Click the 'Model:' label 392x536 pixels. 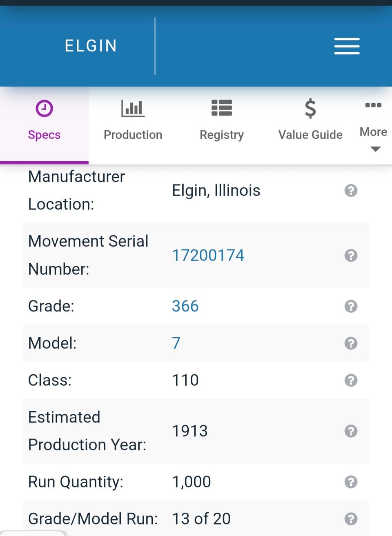coord(52,343)
